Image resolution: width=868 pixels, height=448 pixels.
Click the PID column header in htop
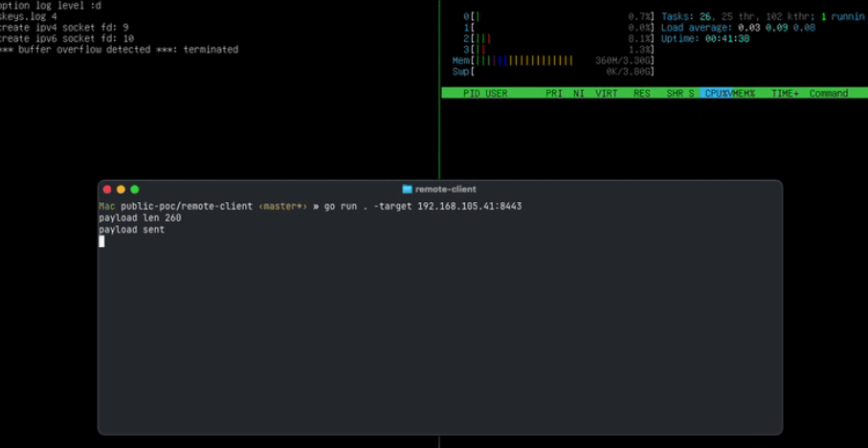tap(472, 94)
